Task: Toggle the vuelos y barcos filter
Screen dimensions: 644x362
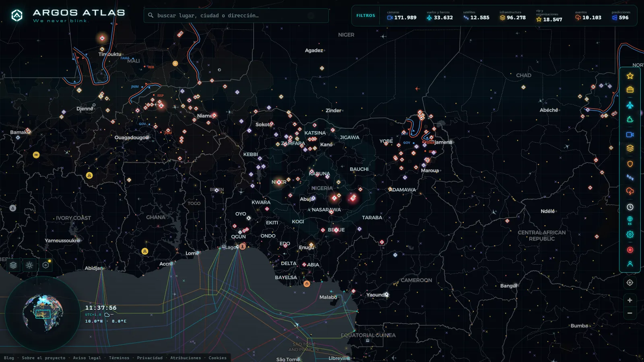Action: pyautogui.click(x=440, y=16)
